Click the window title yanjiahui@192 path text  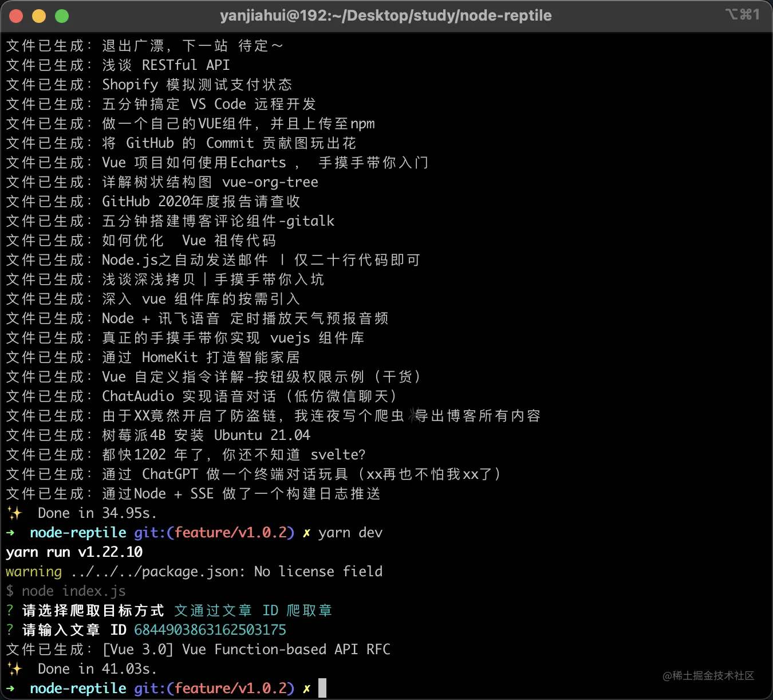(385, 15)
